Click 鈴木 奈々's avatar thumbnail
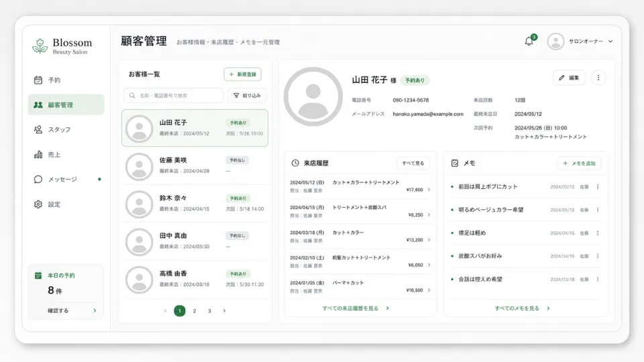This screenshot has width=644, height=362. (x=140, y=204)
